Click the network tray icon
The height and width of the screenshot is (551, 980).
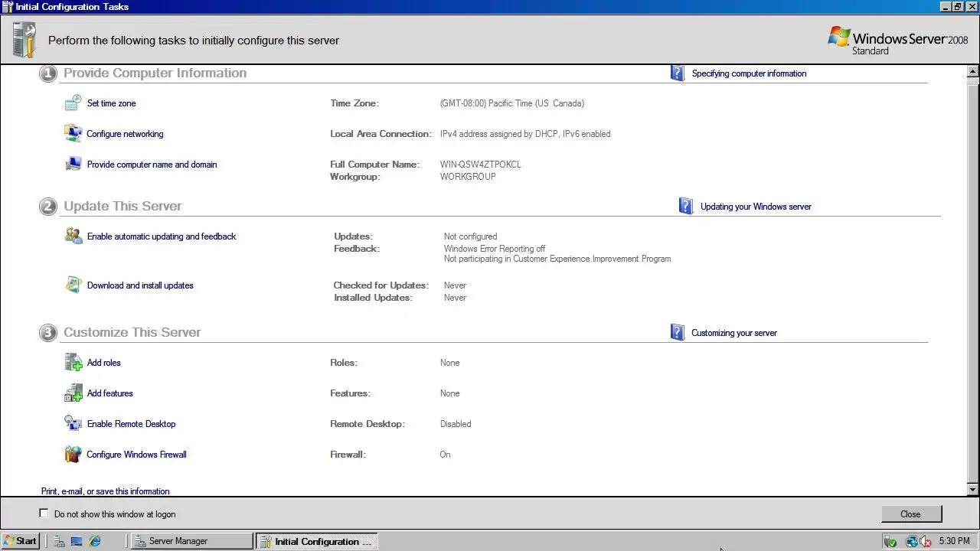tap(911, 541)
